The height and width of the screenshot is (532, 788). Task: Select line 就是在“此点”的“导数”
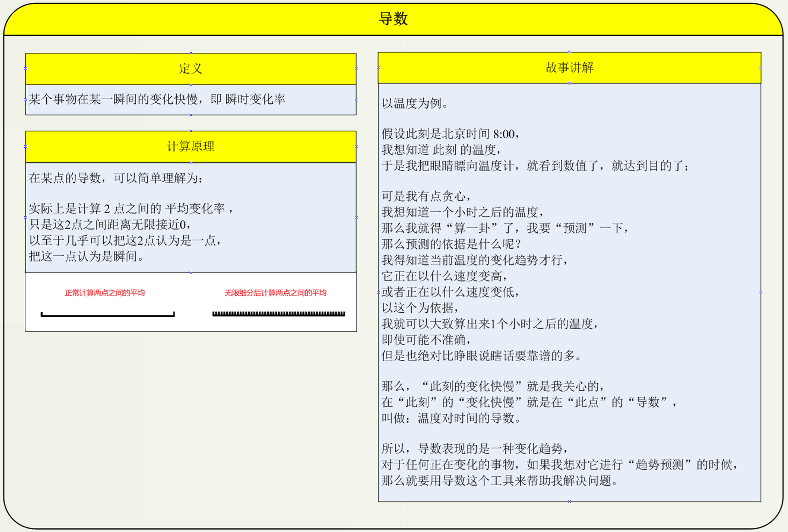pyautogui.click(x=602, y=403)
